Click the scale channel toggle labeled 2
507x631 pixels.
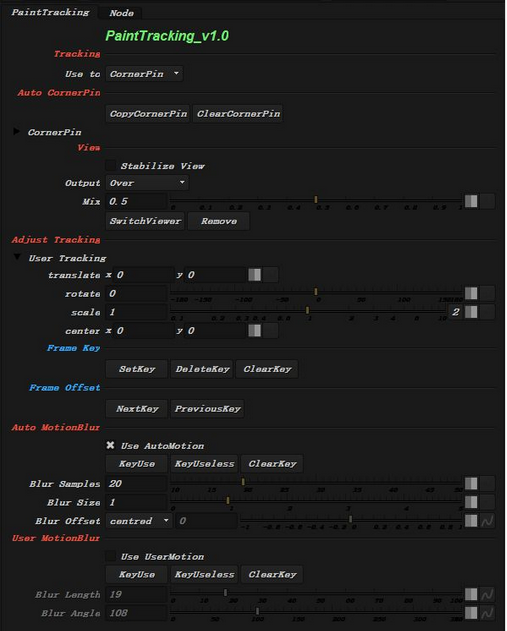coord(456,312)
